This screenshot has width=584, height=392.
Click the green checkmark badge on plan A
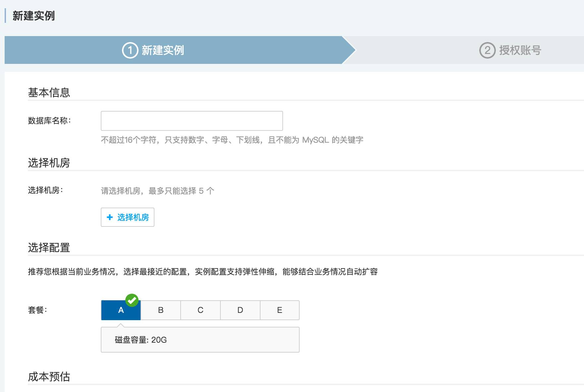132,300
